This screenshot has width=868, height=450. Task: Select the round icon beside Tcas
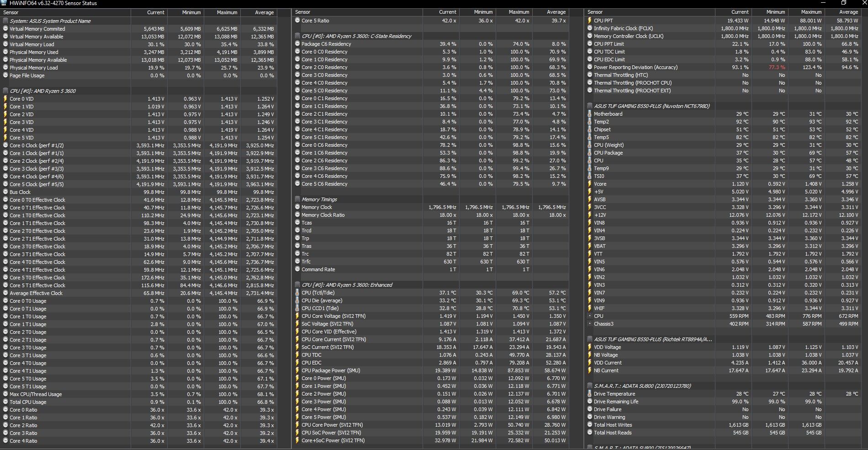[x=297, y=223]
